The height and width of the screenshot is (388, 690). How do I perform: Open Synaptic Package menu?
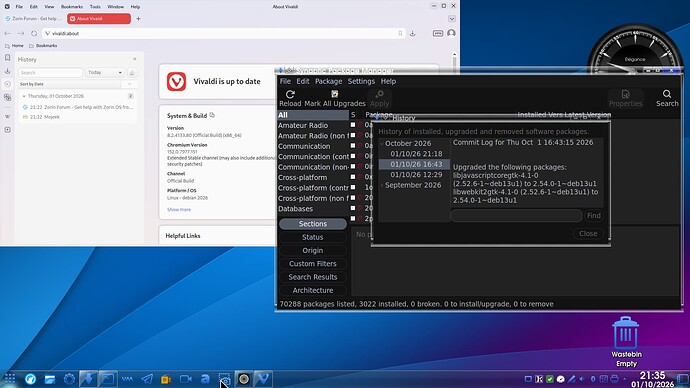pos(328,81)
